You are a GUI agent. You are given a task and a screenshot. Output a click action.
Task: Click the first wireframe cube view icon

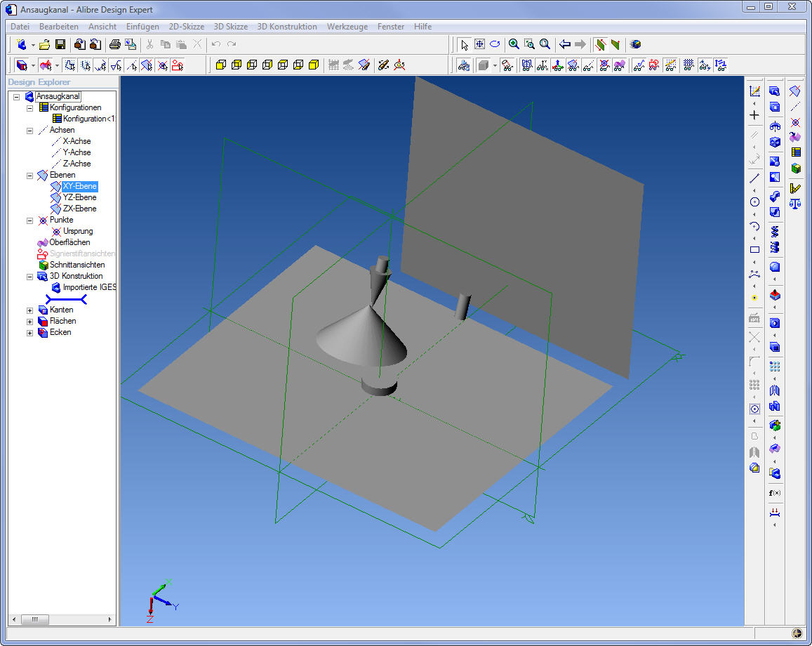[x=220, y=65]
